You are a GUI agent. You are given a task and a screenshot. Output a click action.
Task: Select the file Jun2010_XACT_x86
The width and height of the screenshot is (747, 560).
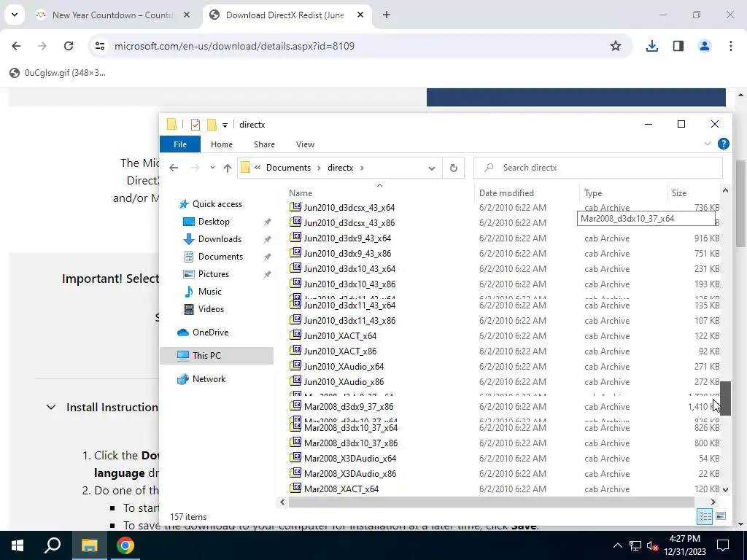tap(340, 351)
